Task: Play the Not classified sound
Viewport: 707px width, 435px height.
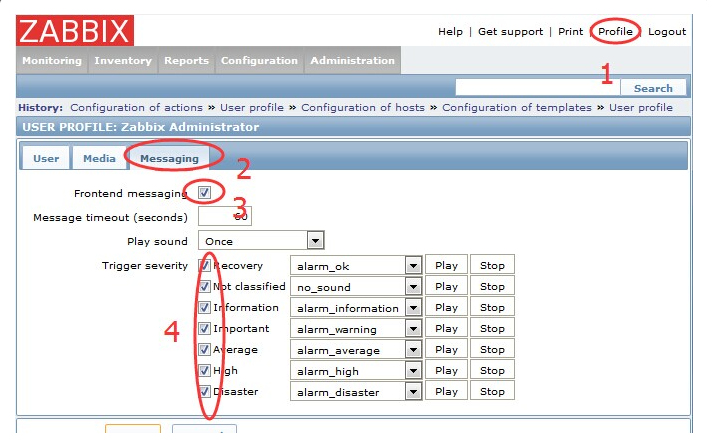Action: (446, 286)
